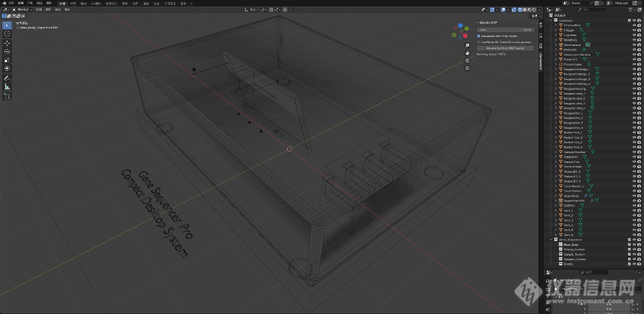The image size is (644, 314).
Task: Open the File menu in top bar
Action: coord(11,3)
